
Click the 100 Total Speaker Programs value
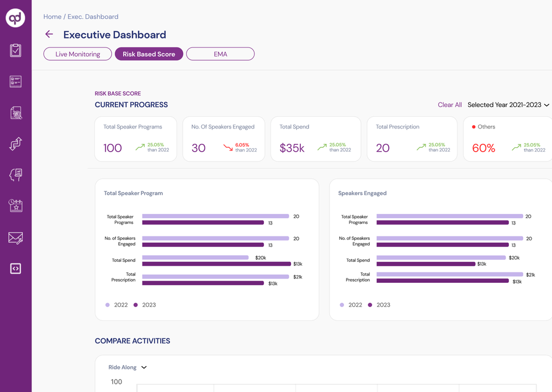pos(112,148)
